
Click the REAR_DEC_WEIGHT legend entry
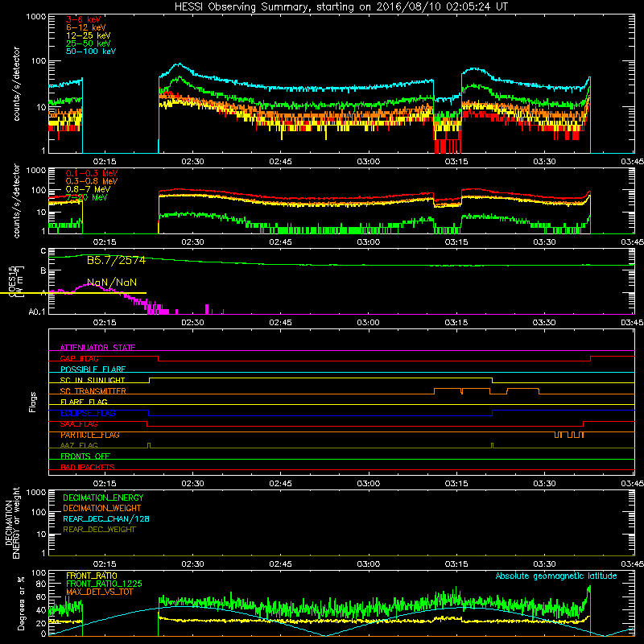99,530
